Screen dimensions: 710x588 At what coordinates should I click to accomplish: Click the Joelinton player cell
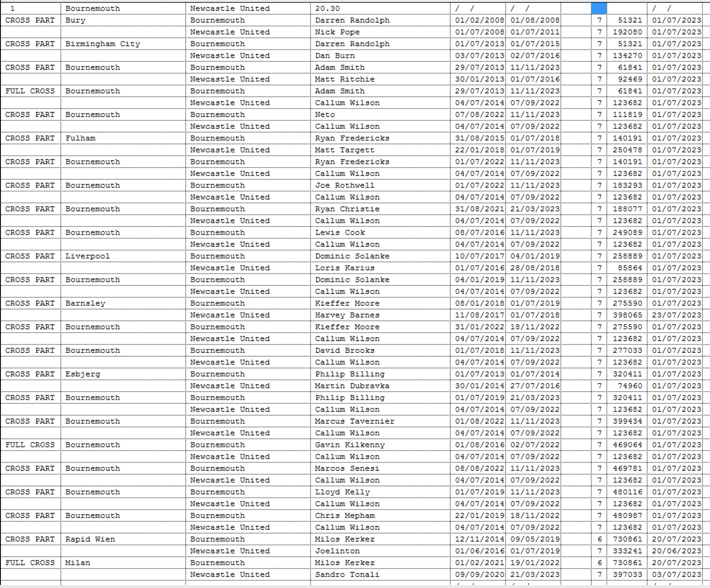380,551
